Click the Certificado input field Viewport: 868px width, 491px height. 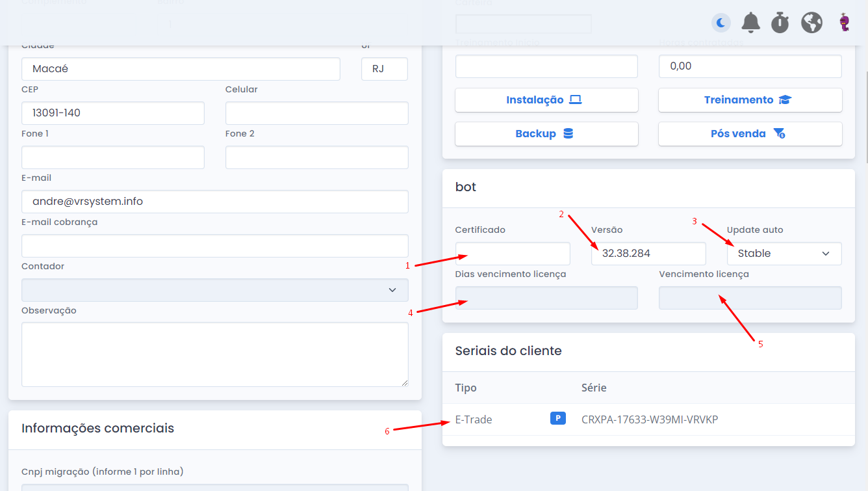tap(512, 254)
